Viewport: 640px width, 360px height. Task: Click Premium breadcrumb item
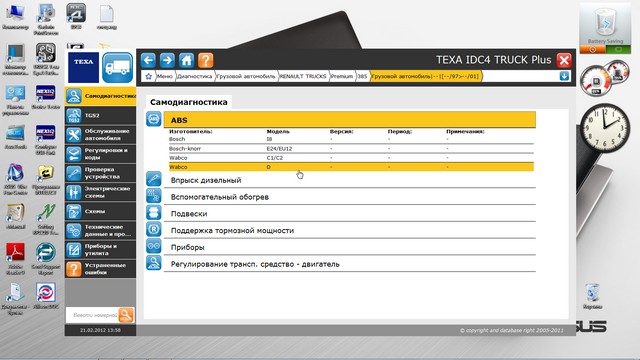coord(342,76)
